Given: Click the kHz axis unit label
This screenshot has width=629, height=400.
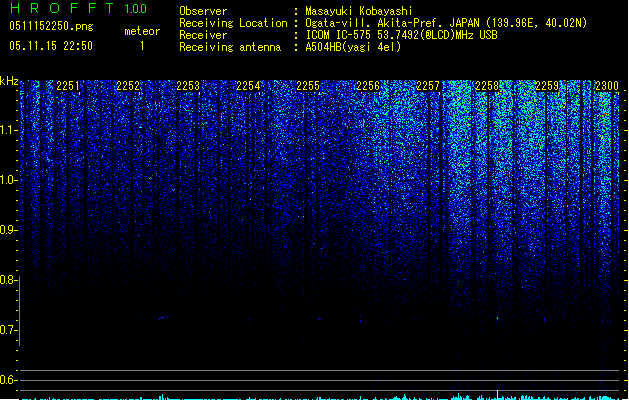Looking at the screenshot, I should 9,81.
